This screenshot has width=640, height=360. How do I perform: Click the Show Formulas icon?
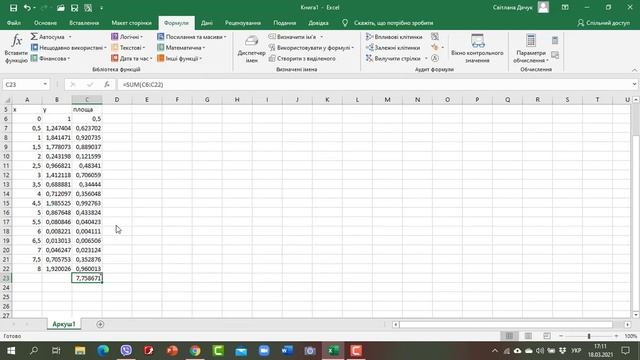pyautogui.click(x=435, y=37)
